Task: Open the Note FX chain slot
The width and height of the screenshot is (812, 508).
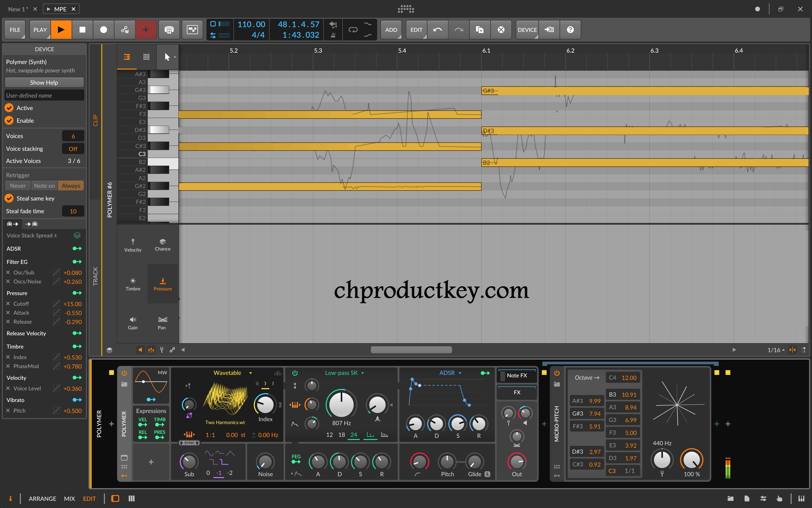Action: pos(517,375)
